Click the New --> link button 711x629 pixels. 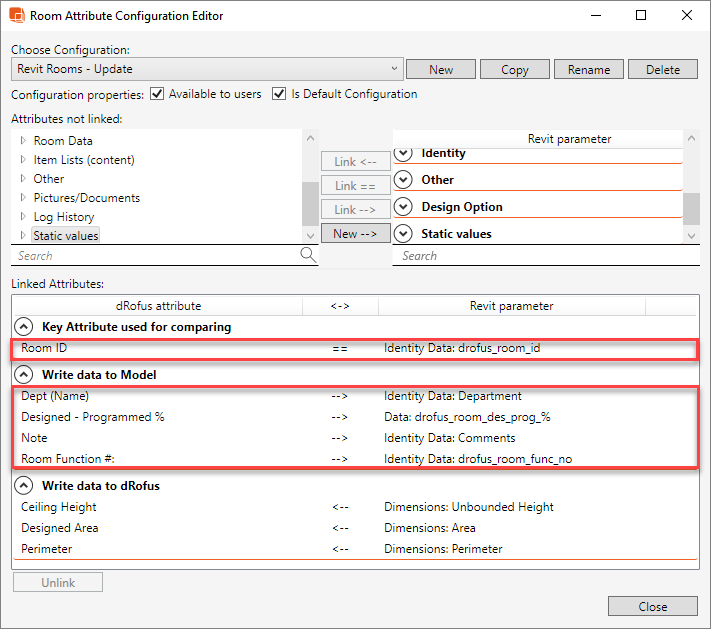pyautogui.click(x=356, y=234)
